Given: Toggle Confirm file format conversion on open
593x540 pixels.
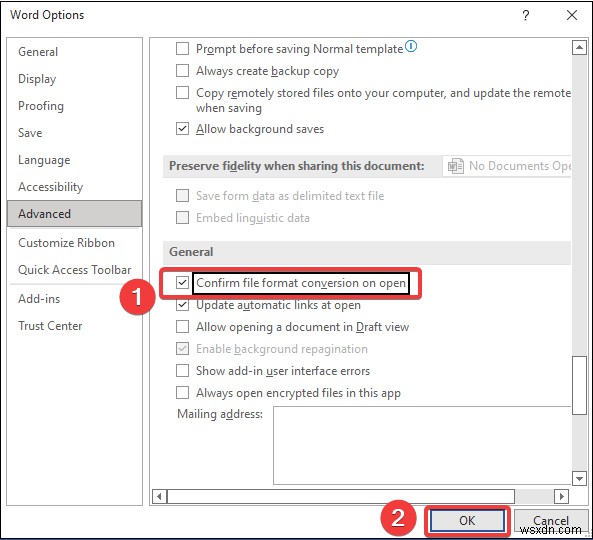Looking at the screenshot, I should (182, 282).
